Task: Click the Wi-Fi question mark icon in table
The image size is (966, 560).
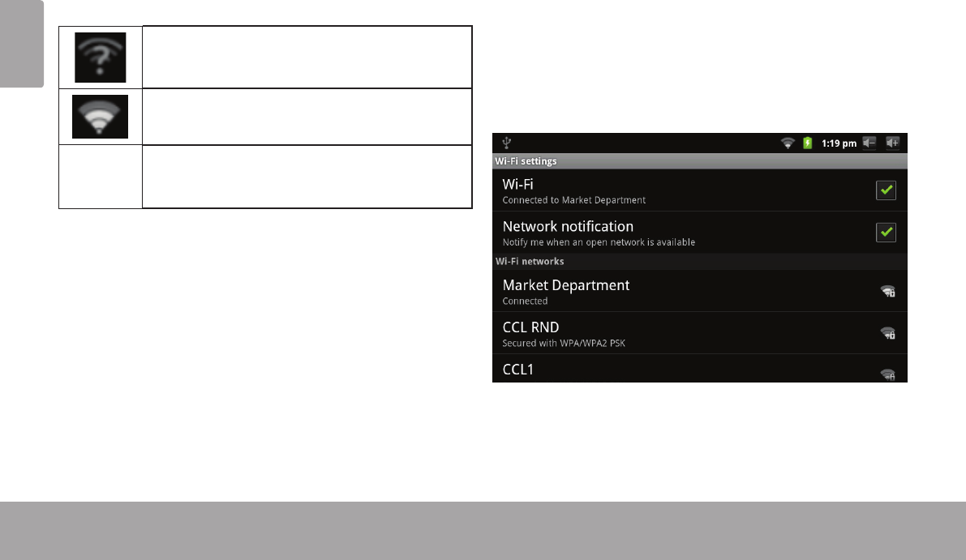Action: click(x=101, y=58)
